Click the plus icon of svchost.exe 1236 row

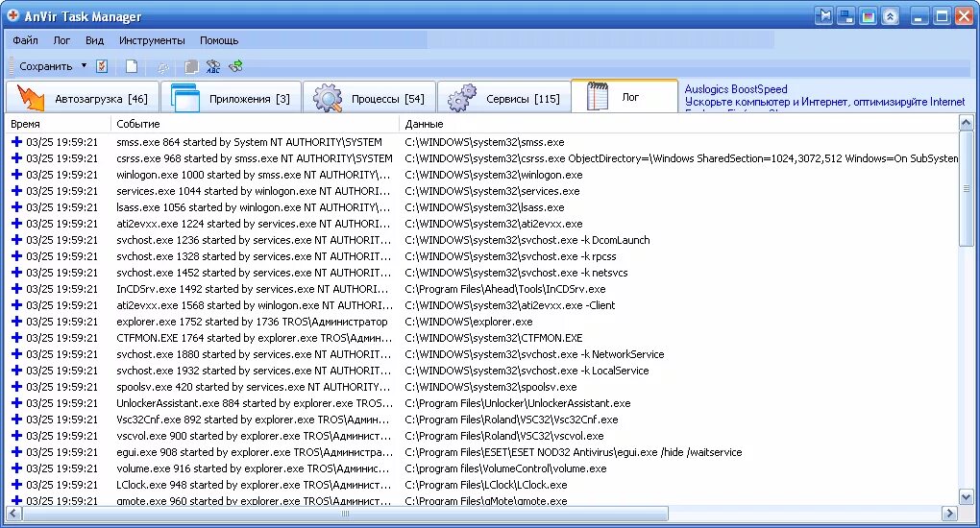point(17,239)
